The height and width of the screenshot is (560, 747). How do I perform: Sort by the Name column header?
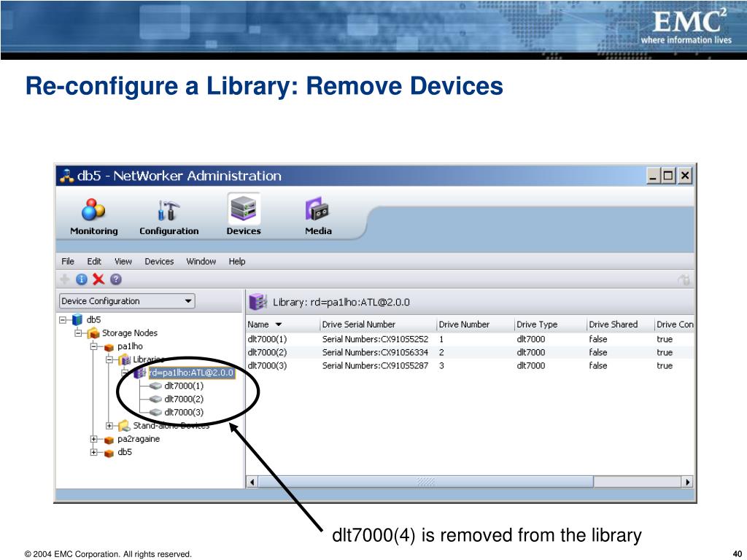pyautogui.click(x=282, y=324)
